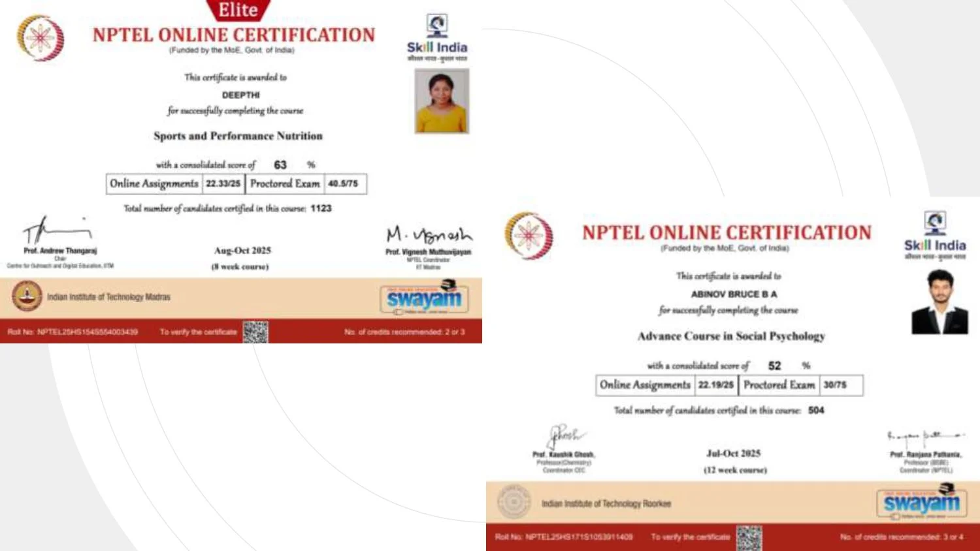Click the certified candidates count 504
Viewport: 980px width, 551px height.
click(816, 411)
